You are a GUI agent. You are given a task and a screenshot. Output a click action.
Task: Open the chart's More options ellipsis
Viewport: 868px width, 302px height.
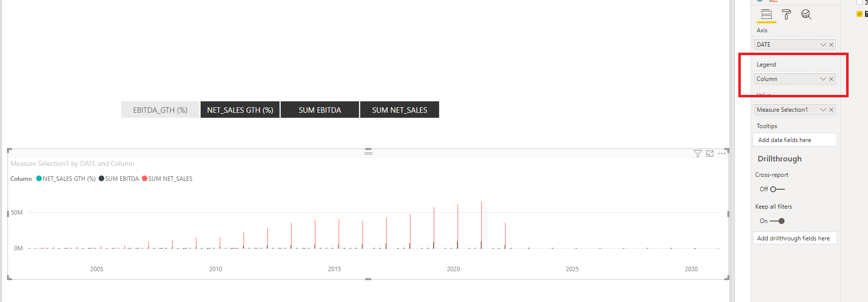[x=721, y=153]
